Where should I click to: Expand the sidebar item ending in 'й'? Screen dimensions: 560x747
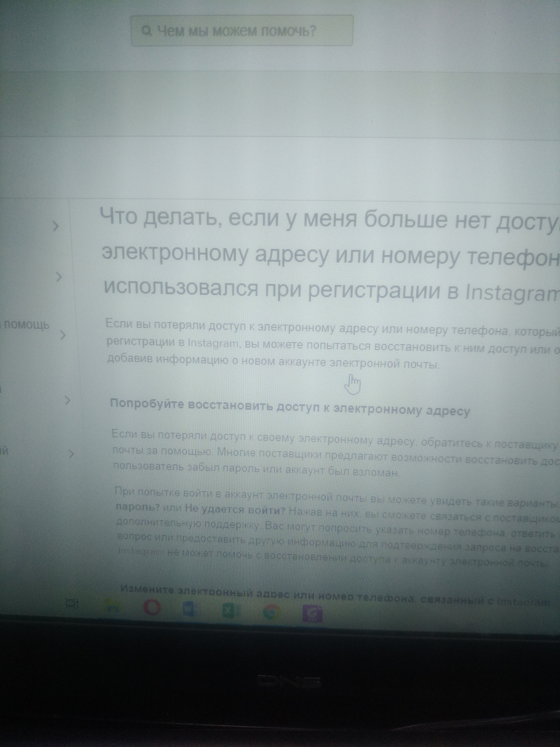pyautogui.click(x=71, y=454)
